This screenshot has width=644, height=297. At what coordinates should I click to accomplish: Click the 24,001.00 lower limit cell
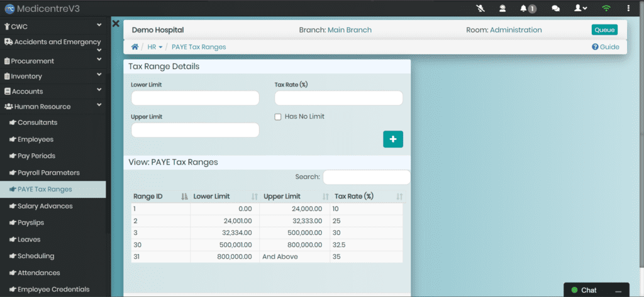pos(225,220)
